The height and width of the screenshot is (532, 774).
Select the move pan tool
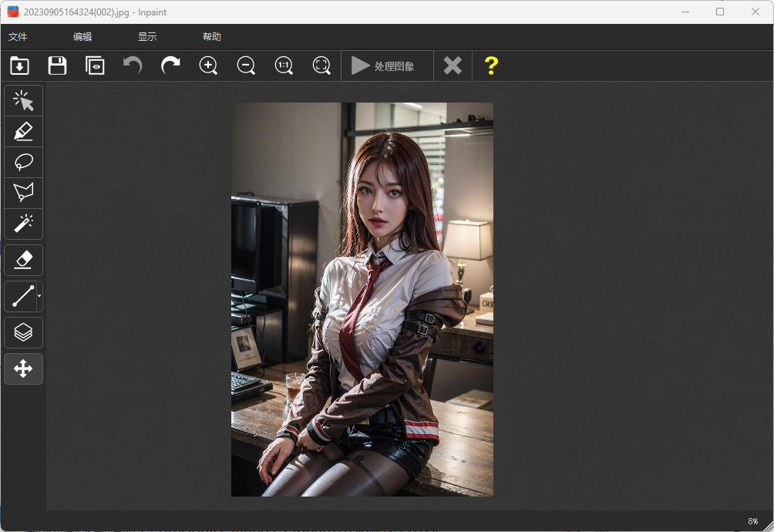coord(24,369)
